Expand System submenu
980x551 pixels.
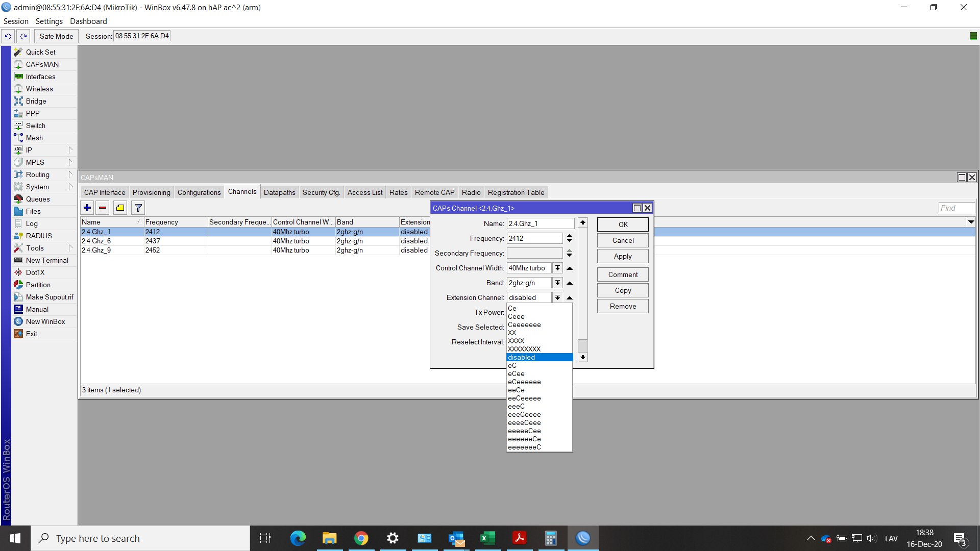tap(70, 187)
